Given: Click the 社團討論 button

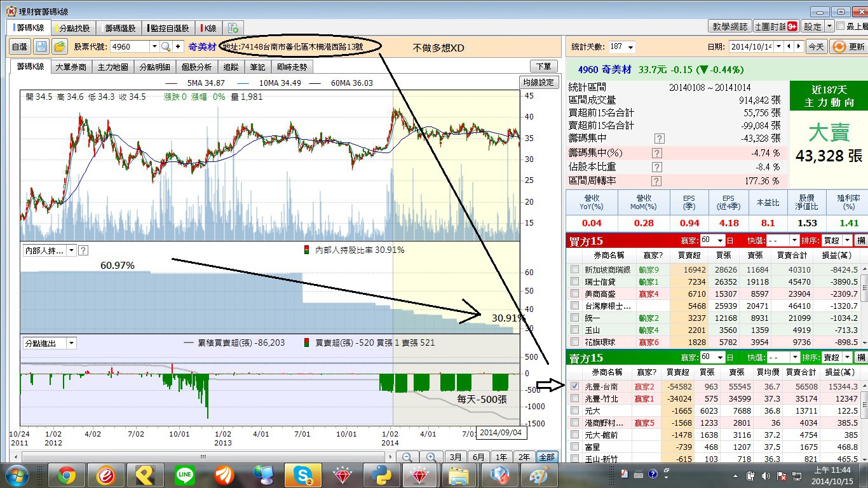Looking at the screenshot, I should [776, 26].
